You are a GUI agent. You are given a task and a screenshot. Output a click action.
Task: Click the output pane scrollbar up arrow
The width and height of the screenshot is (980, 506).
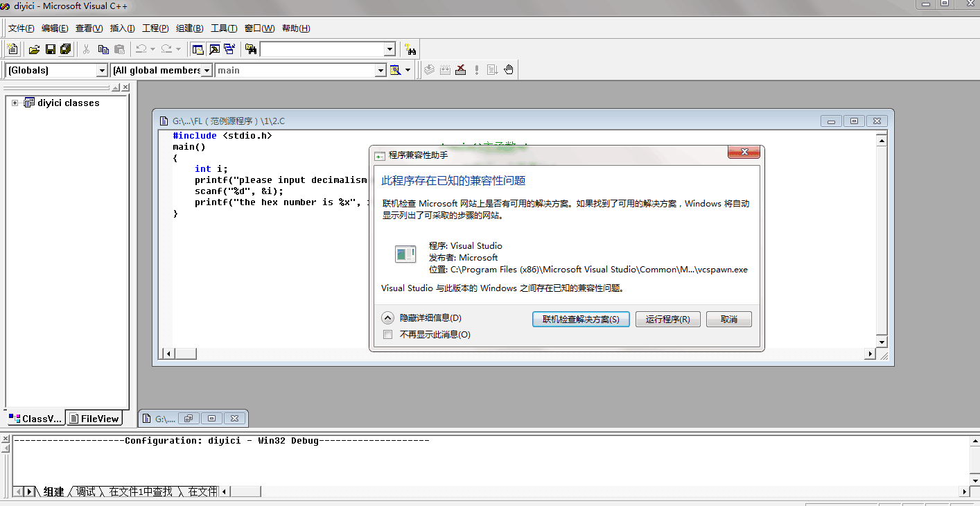[974, 441]
